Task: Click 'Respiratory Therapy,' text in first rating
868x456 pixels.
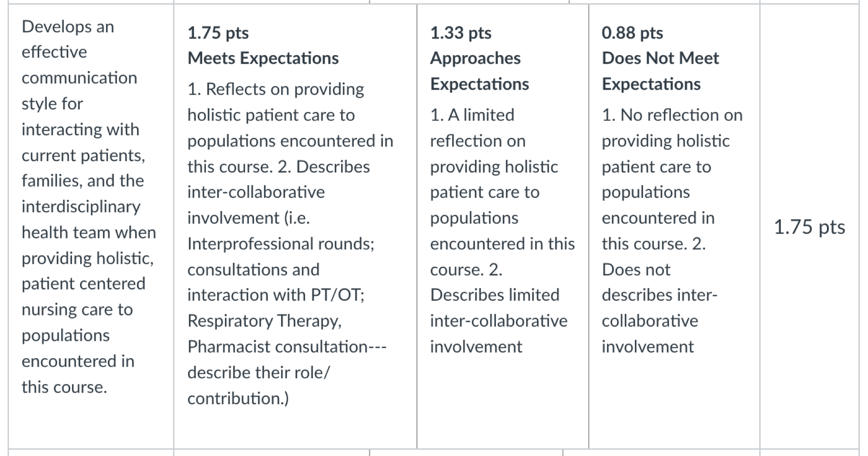Action: click(265, 321)
